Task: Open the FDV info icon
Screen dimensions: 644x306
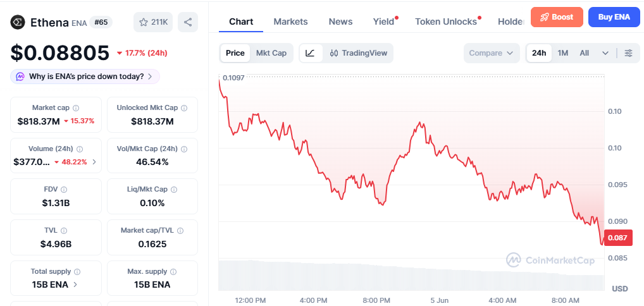Action: coord(64,190)
